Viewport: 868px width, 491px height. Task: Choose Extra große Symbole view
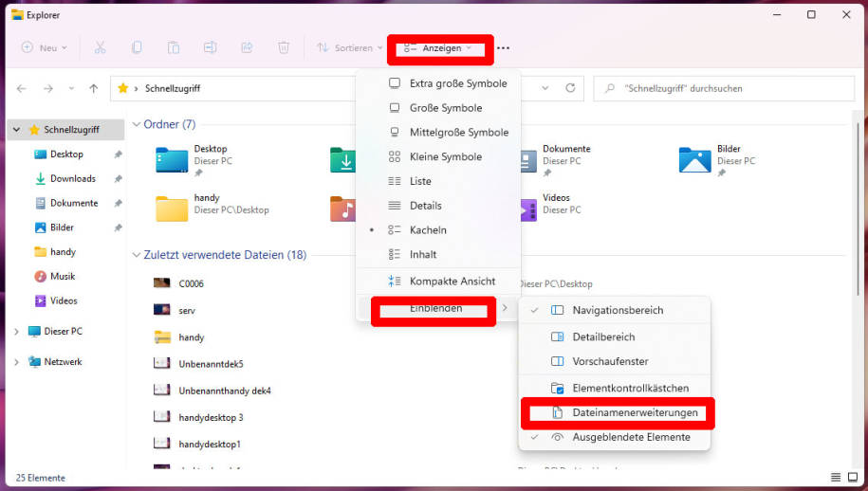457,83
